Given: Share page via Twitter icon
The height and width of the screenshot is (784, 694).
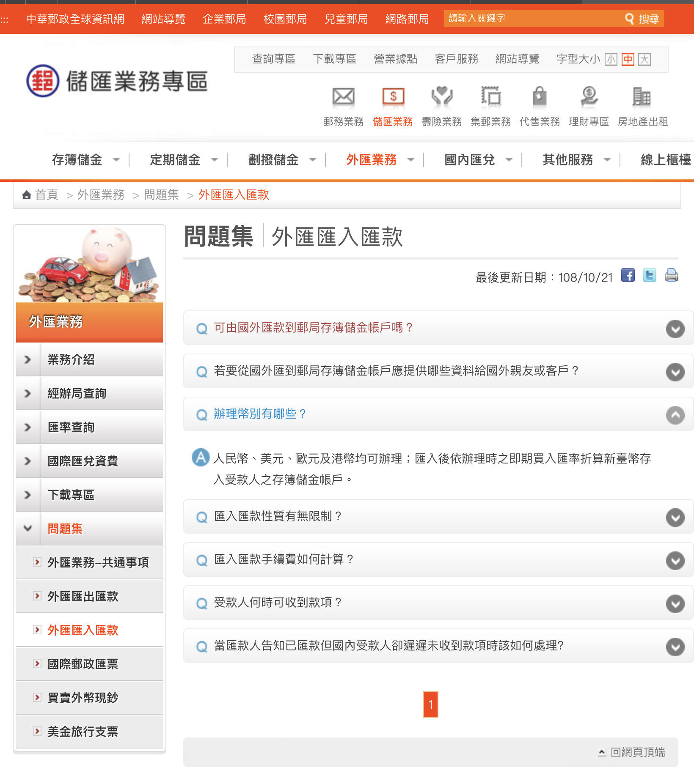Looking at the screenshot, I should point(650,275).
